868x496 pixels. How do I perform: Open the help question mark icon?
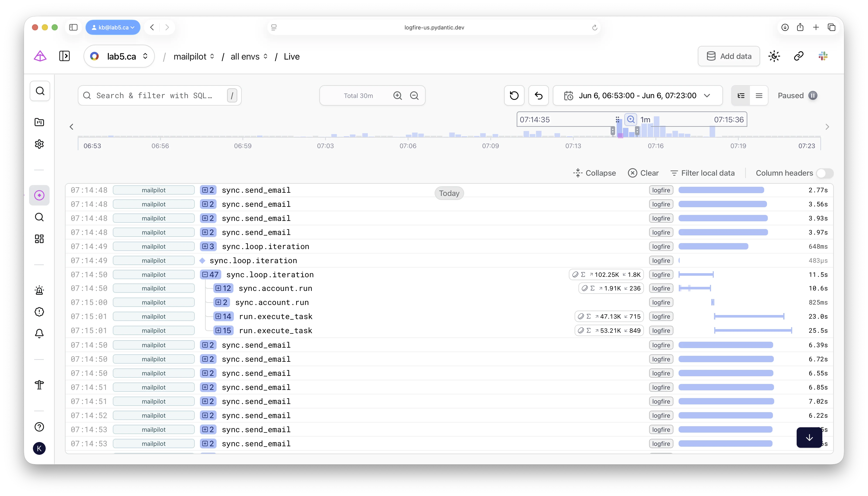(x=39, y=427)
